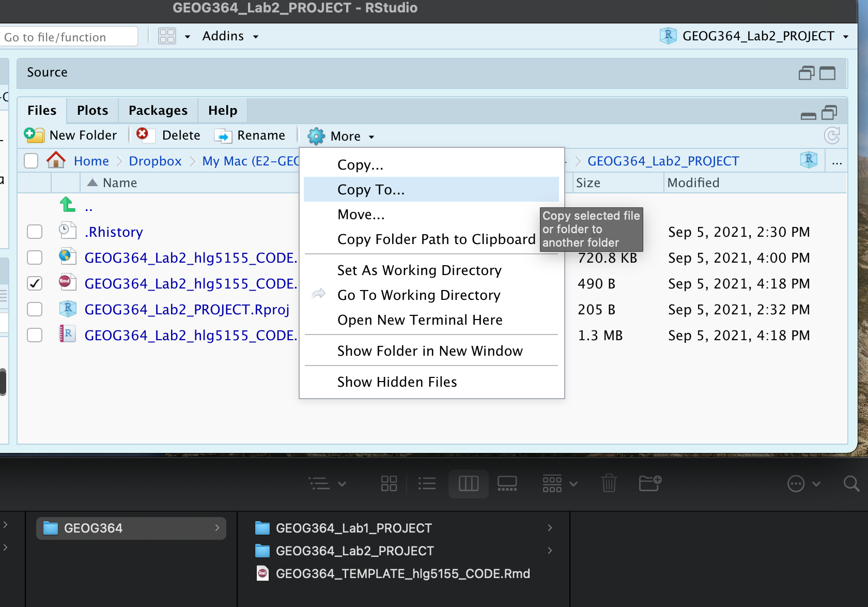This screenshot has height=607, width=868.
Task: Click the red Delete icon
Action: (143, 134)
